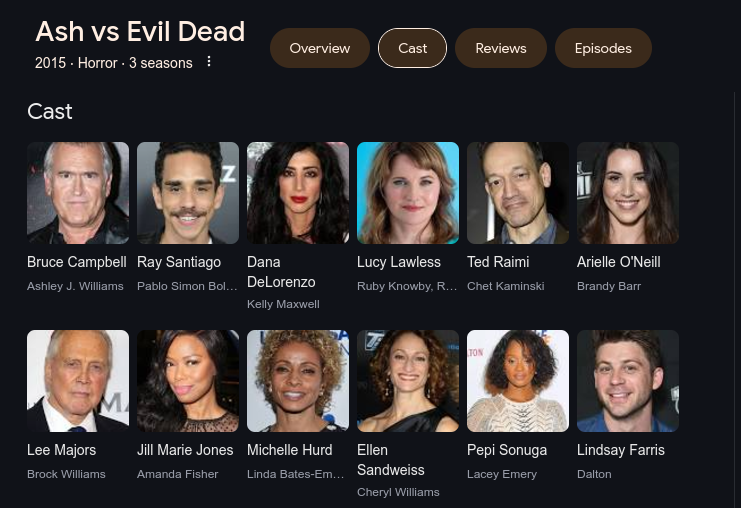Select Pepi Sonuga's portrait
This screenshot has width=741, height=508.
point(518,381)
